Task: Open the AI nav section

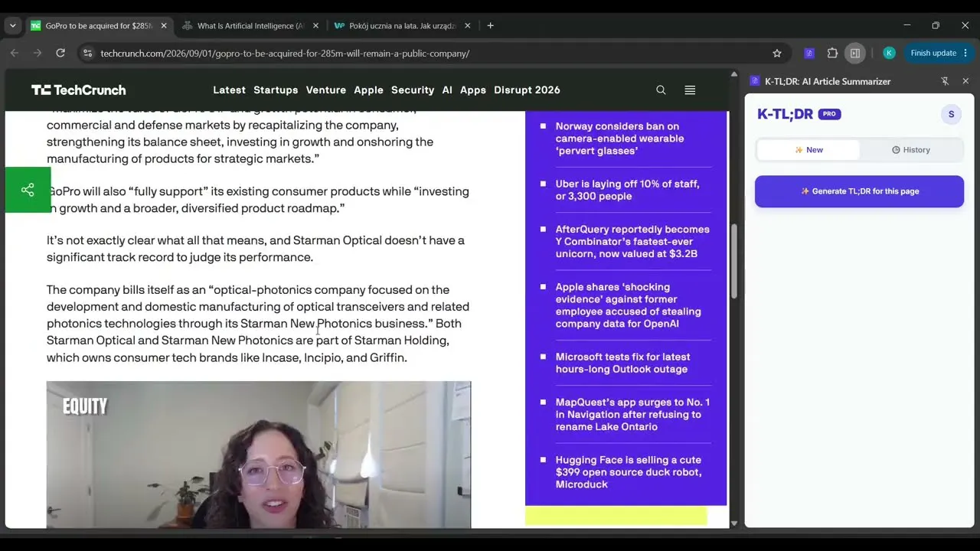Action: (447, 90)
